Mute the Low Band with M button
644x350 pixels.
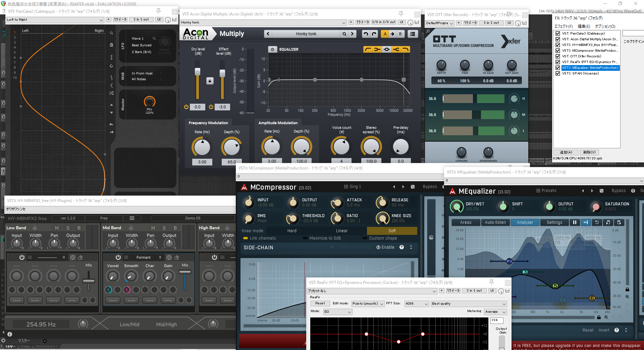click(x=57, y=228)
